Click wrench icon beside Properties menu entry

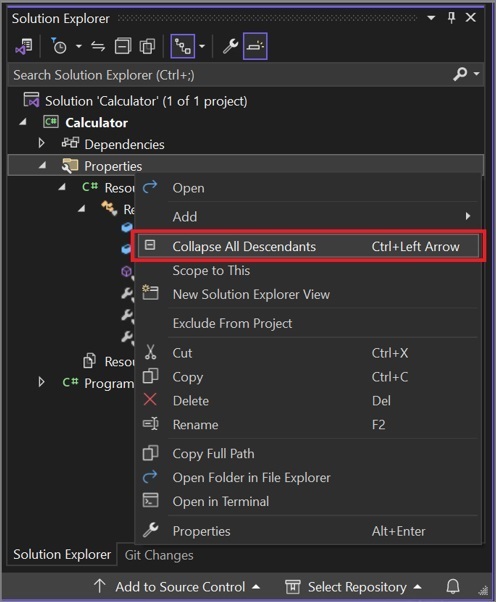click(150, 530)
